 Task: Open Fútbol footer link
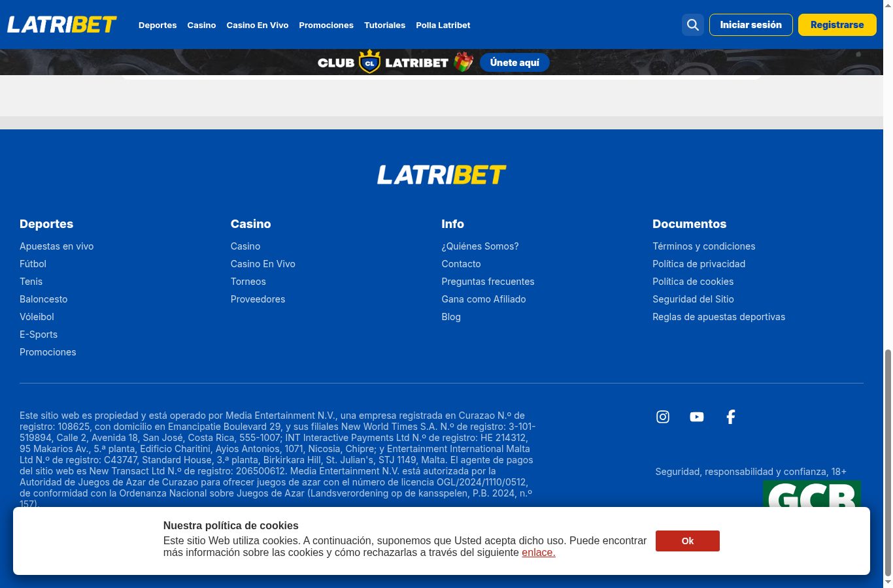pyautogui.click(x=33, y=264)
